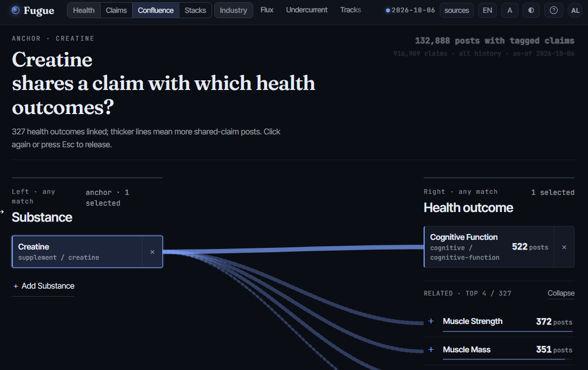Viewport: 588px width, 370px height.
Task: Select the Cognitive Function outcome card
Action: [488, 247]
